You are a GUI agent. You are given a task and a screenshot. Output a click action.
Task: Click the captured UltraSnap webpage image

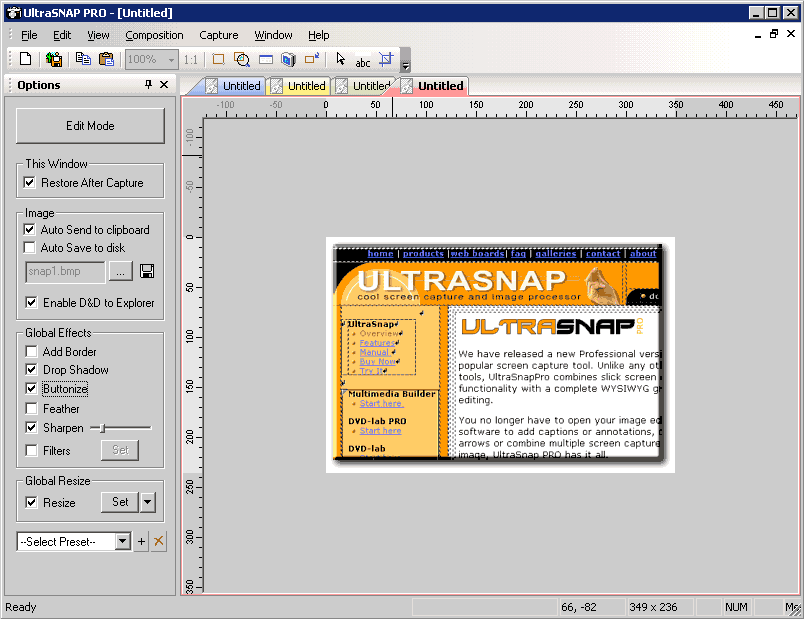(x=500, y=355)
